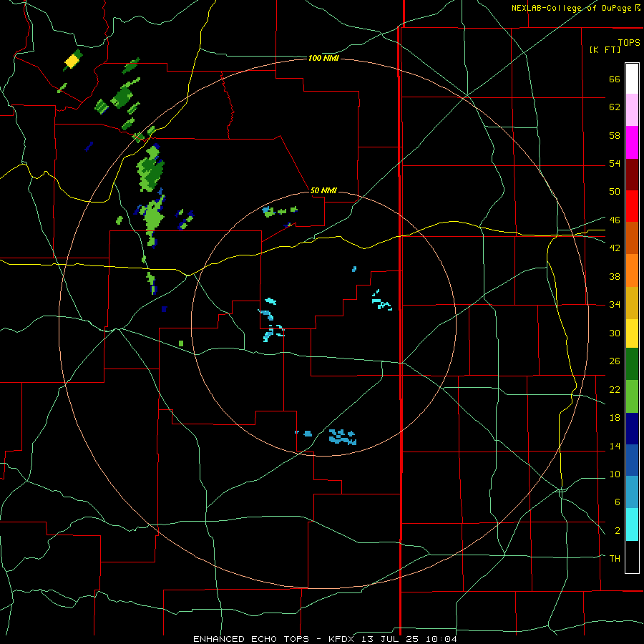This screenshot has width=644, height=644.
Task: Click the '22' legend value
Action: pyautogui.click(x=615, y=389)
